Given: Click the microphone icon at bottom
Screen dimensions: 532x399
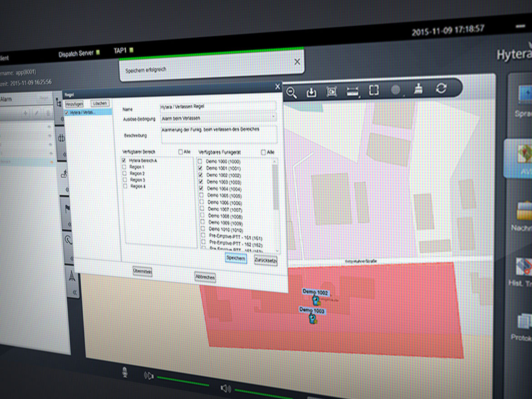Looking at the screenshot, I should [124, 373].
